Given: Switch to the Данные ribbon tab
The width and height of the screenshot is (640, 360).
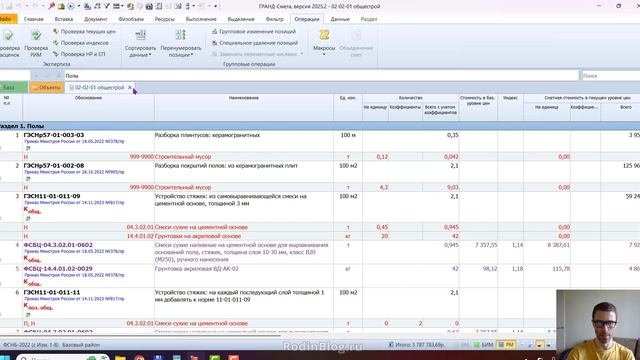Looking at the screenshot, I should point(340,19).
